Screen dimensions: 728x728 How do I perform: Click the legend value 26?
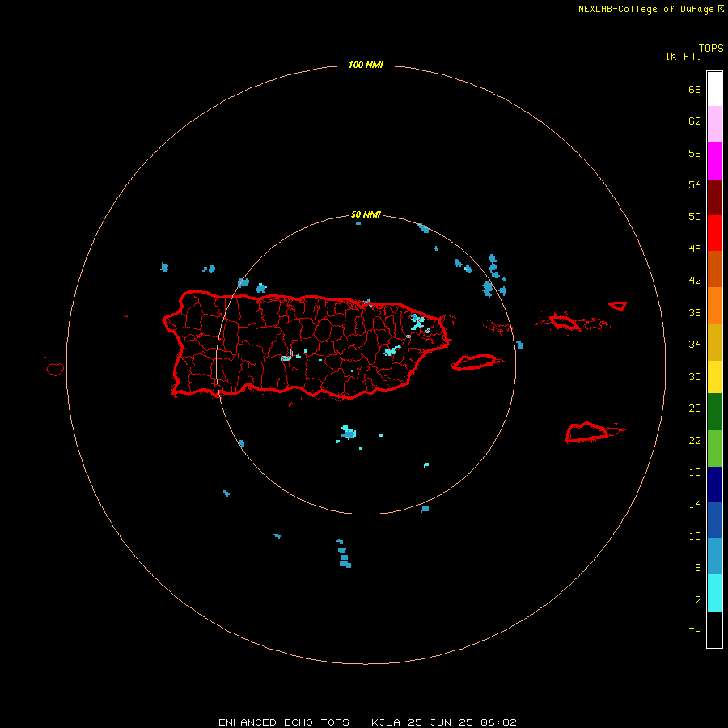pyautogui.click(x=695, y=408)
